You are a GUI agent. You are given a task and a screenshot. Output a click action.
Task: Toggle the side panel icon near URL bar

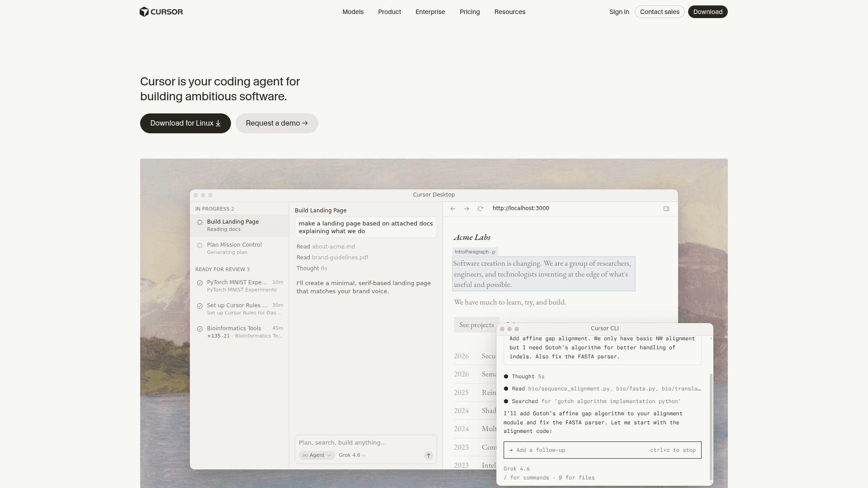click(x=666, y=209)
